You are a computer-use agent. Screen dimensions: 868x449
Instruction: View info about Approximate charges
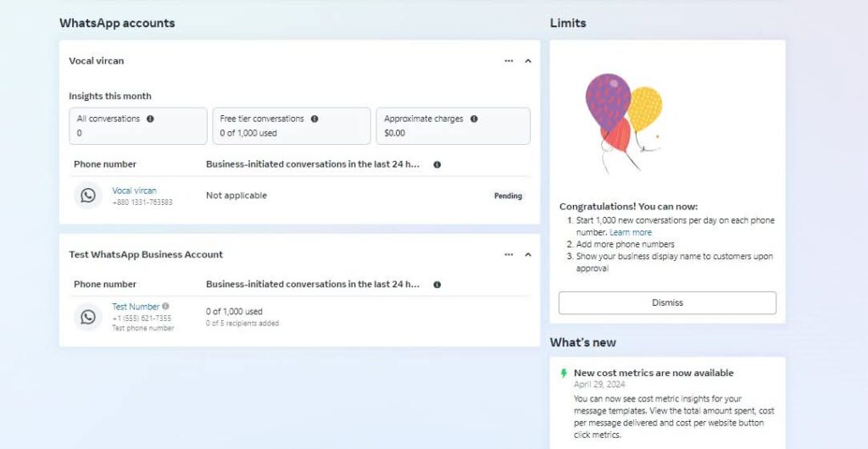click(x=474, y=119)
